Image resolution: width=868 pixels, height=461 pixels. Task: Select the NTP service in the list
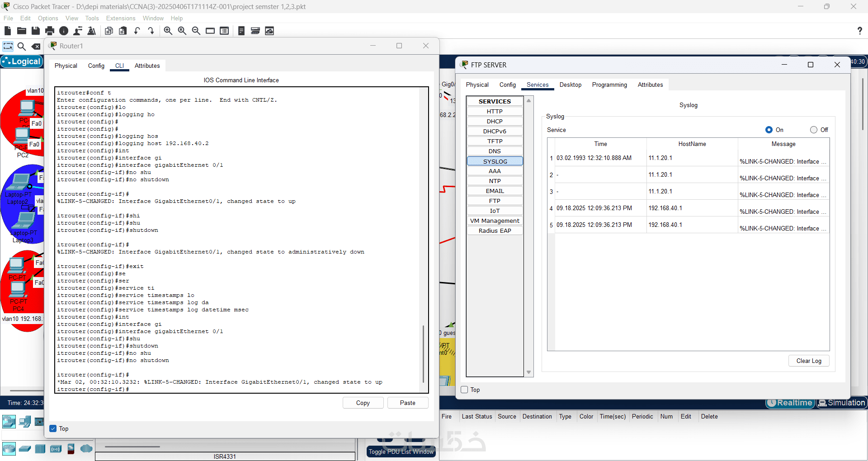[x=495, y=181]
